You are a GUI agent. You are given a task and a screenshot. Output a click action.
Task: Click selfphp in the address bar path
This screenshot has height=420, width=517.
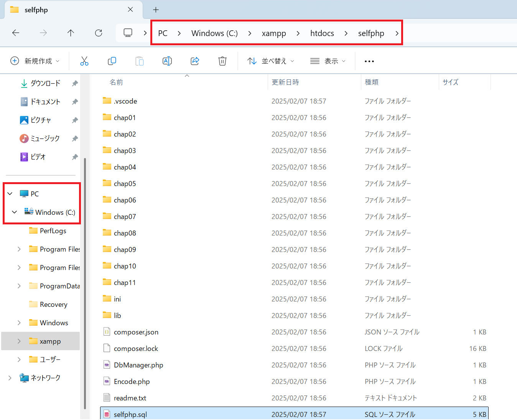click(371, 33)
